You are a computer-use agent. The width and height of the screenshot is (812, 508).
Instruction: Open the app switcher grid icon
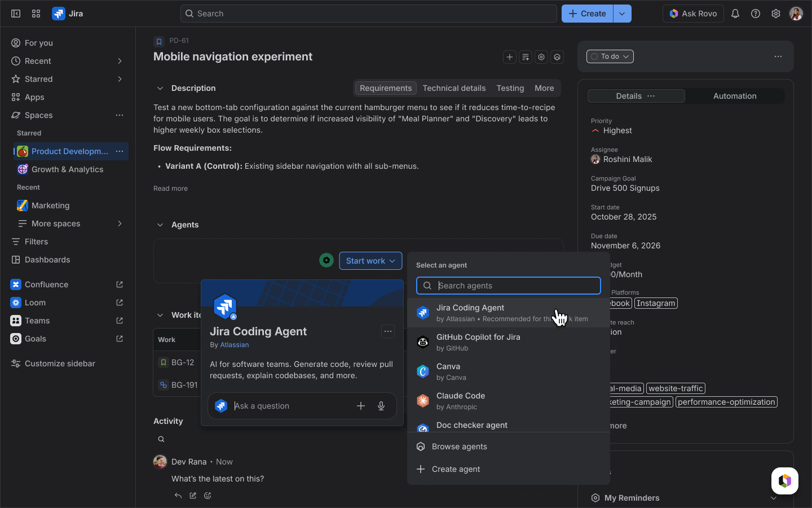tap(36, 14)
